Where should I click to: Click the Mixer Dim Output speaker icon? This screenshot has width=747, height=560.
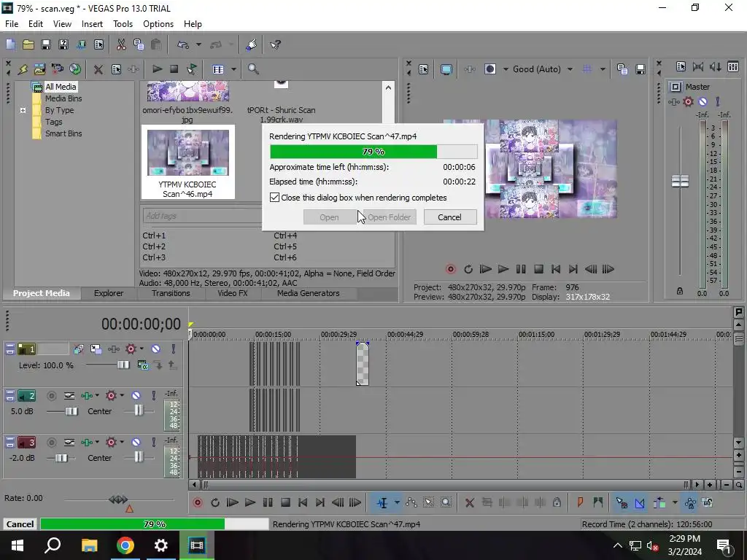click(x=715, y=67)
